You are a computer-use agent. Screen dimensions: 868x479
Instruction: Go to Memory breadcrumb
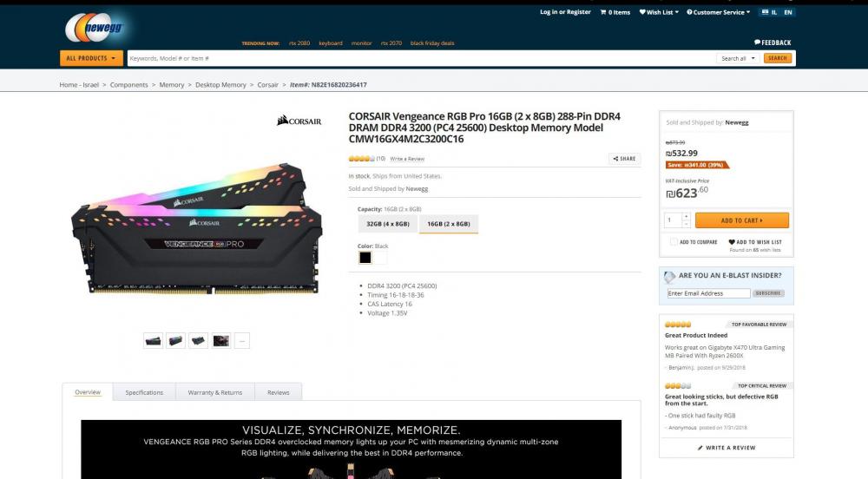pos(172,85)
